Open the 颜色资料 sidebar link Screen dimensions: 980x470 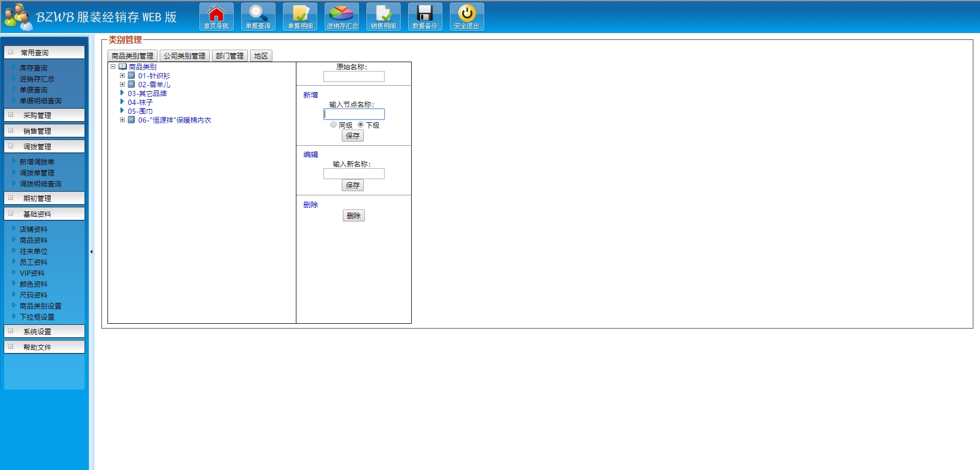33,284
